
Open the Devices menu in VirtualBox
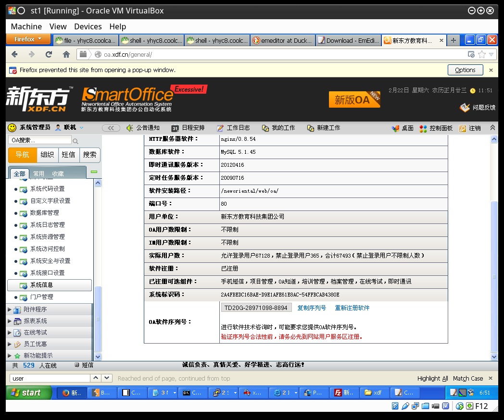(x=88, y=26)
